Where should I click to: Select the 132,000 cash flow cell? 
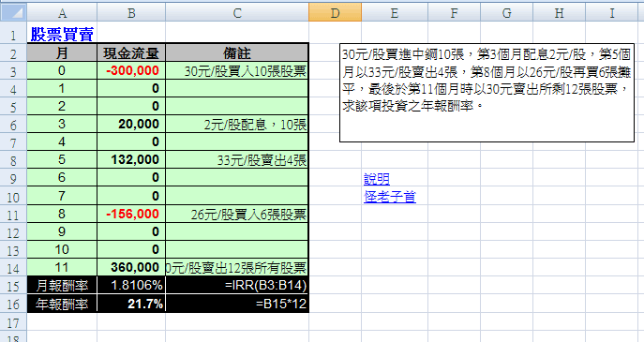pos(131,159)
